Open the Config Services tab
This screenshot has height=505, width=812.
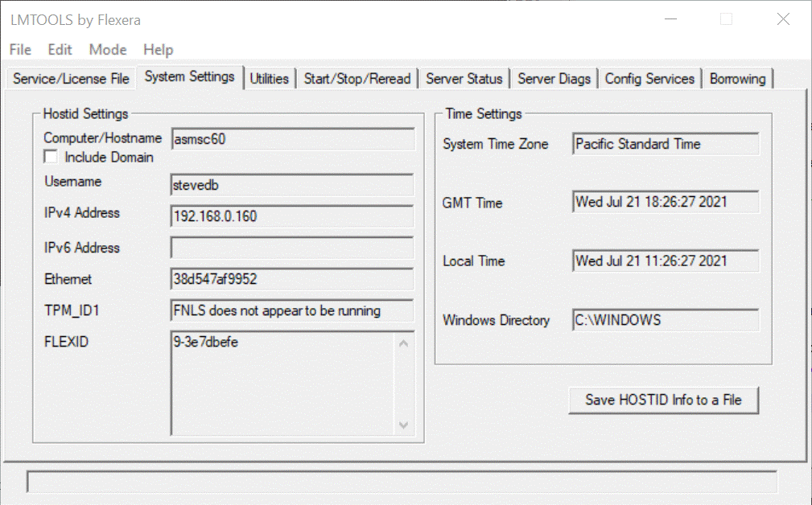click(x=649, y=79)
